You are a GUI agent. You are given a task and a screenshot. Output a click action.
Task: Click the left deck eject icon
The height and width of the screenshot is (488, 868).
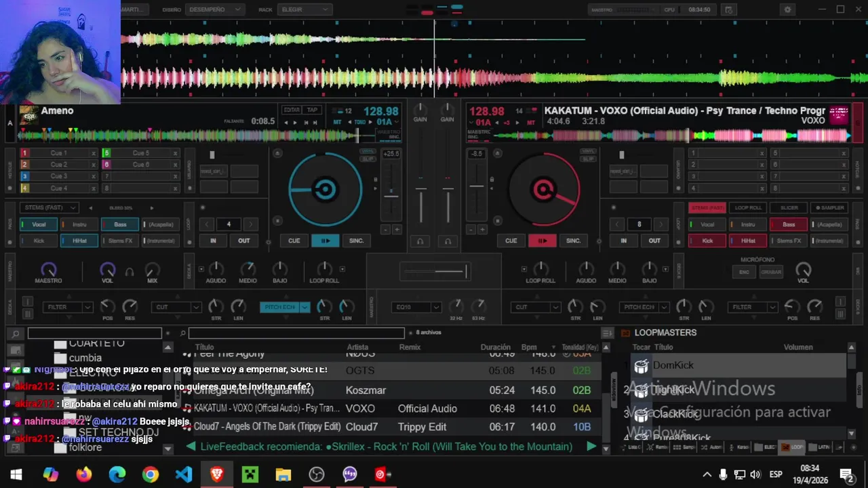pos(277,154)
